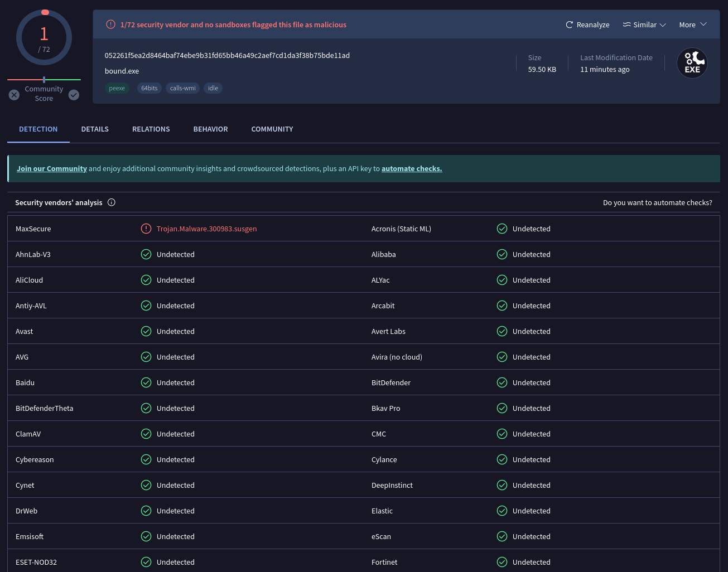
Task: Click the green check icon for AliCloud
Action: coord(146,280)
